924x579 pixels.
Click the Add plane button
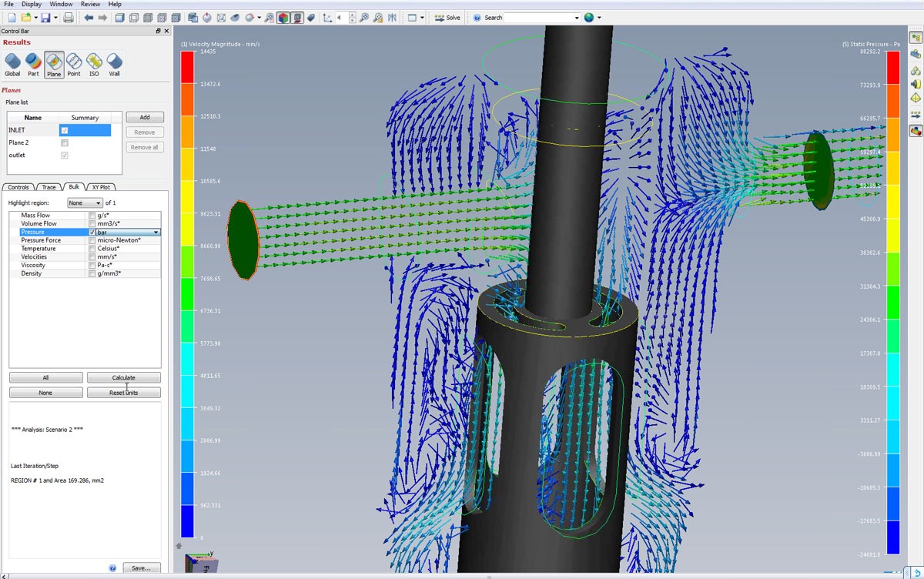click(x=145, y=117)
